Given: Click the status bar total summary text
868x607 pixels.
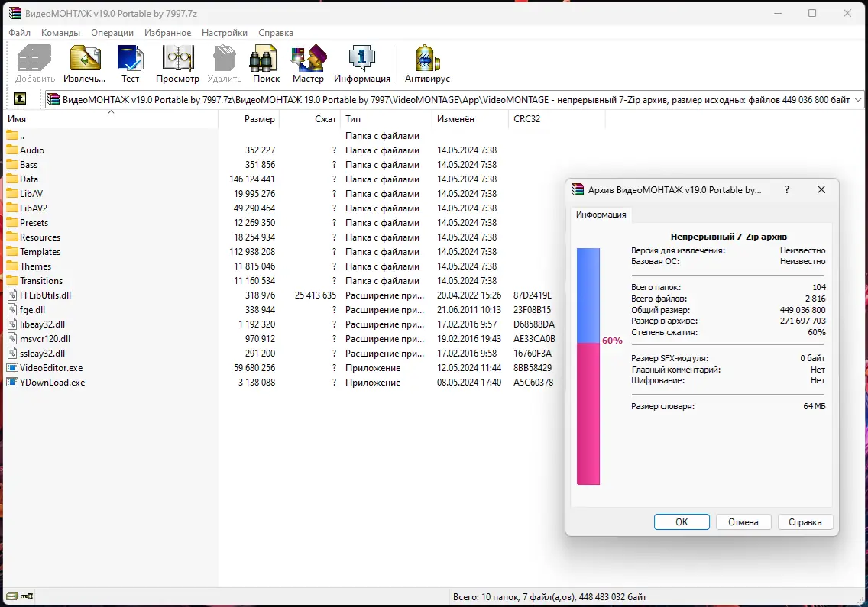Looking at the screenshot, I should [549, 596].
